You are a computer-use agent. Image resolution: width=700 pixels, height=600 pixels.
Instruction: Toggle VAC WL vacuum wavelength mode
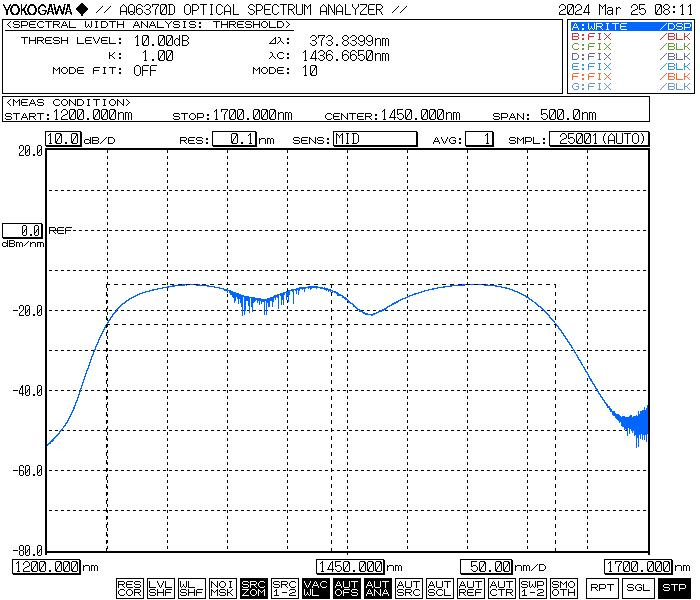315,589
